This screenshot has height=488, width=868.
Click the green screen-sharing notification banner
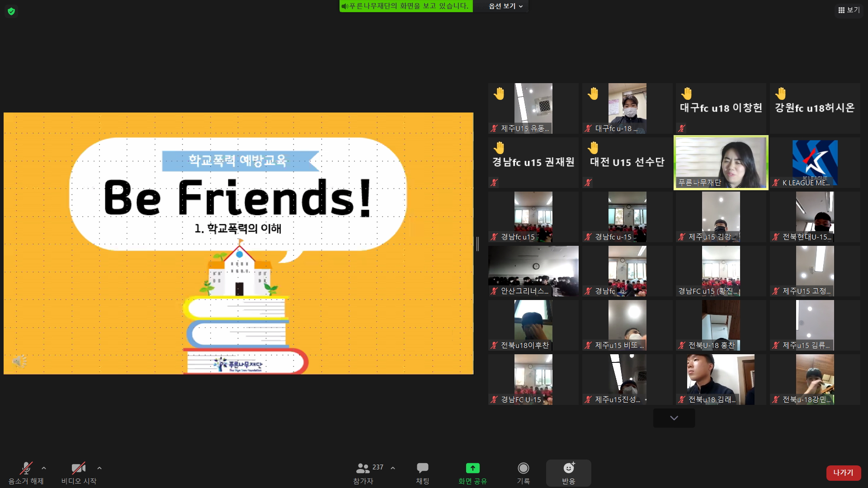(x=406, y=6)
